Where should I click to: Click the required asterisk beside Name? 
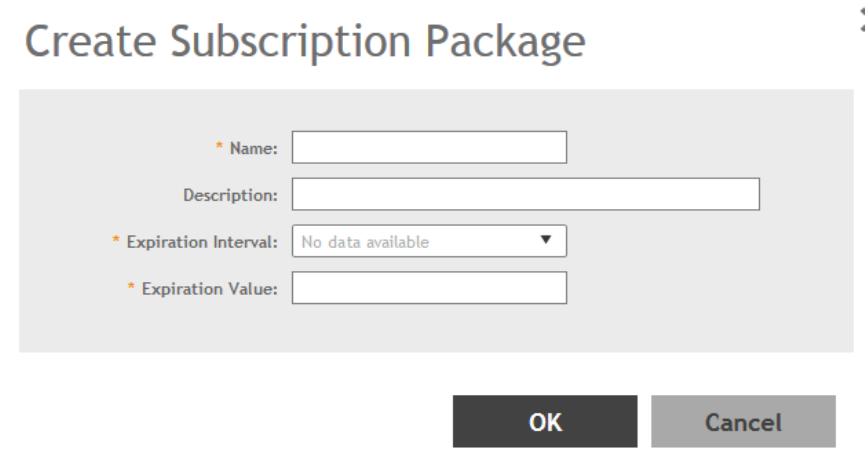[x=221, y=148]
